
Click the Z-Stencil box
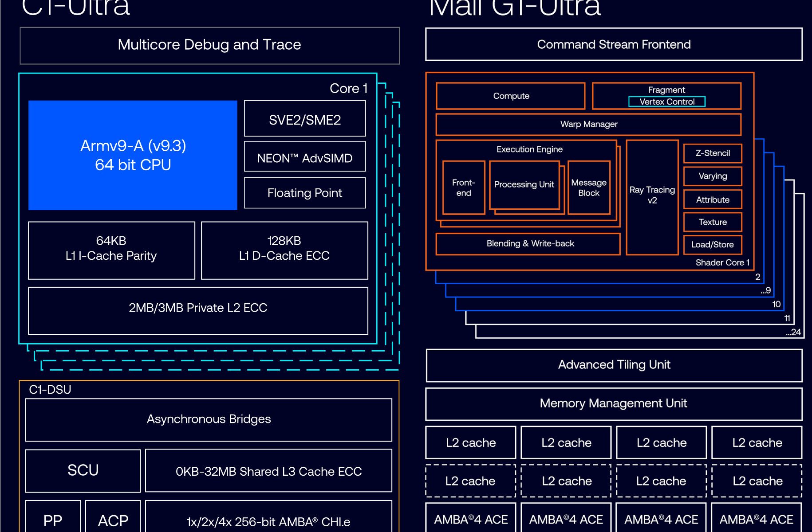click(x=713, y=153)
